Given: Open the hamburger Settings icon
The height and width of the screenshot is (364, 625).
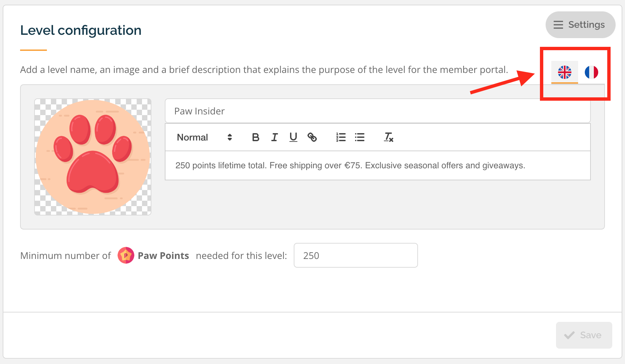Looking at the screenshot, I should [x=558, y=24].
